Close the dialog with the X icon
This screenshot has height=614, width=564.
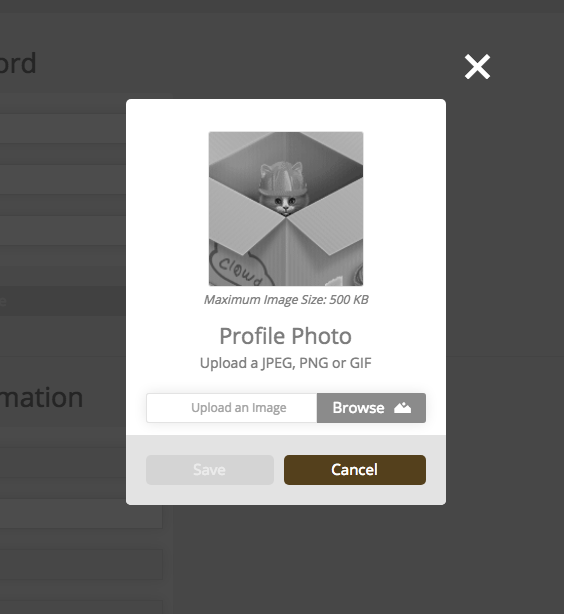click(477, 67)
